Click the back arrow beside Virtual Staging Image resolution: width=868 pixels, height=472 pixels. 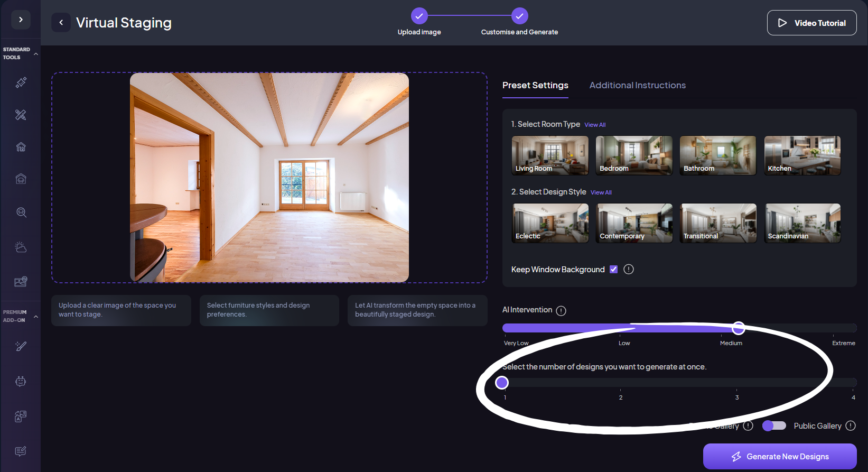point(61,23)
